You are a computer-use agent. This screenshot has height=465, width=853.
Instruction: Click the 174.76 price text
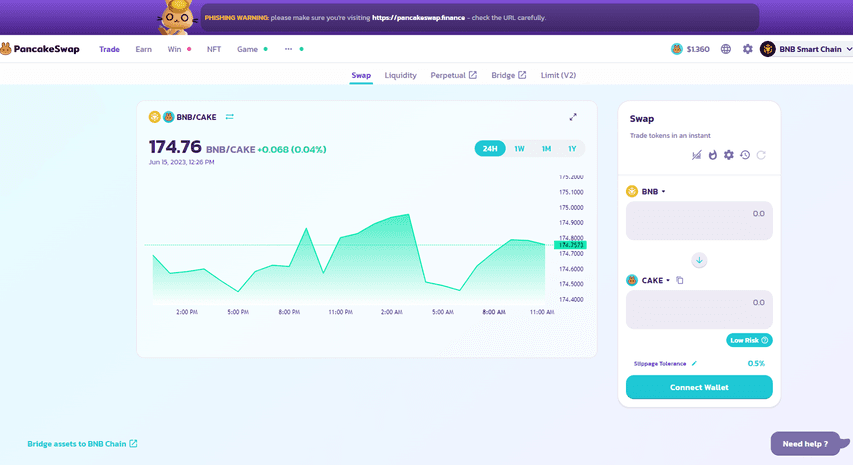click(x=175, y=147)
